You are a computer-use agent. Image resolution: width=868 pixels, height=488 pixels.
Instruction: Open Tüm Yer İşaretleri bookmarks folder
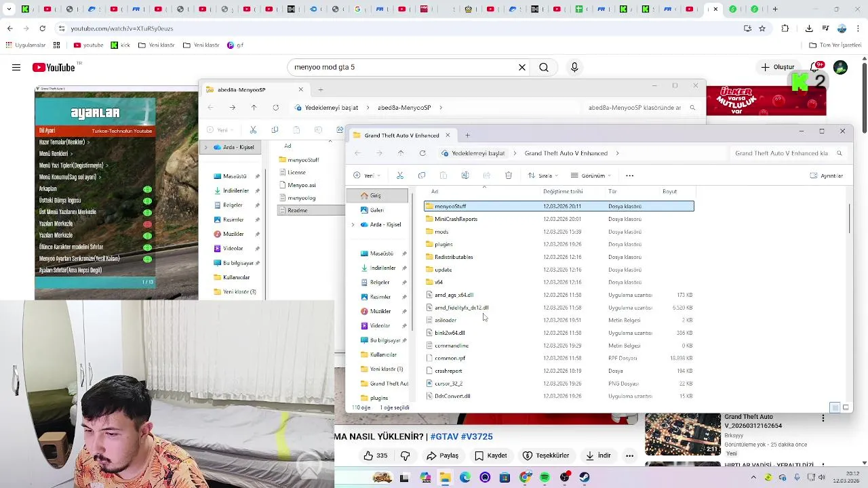coord(835,45)
